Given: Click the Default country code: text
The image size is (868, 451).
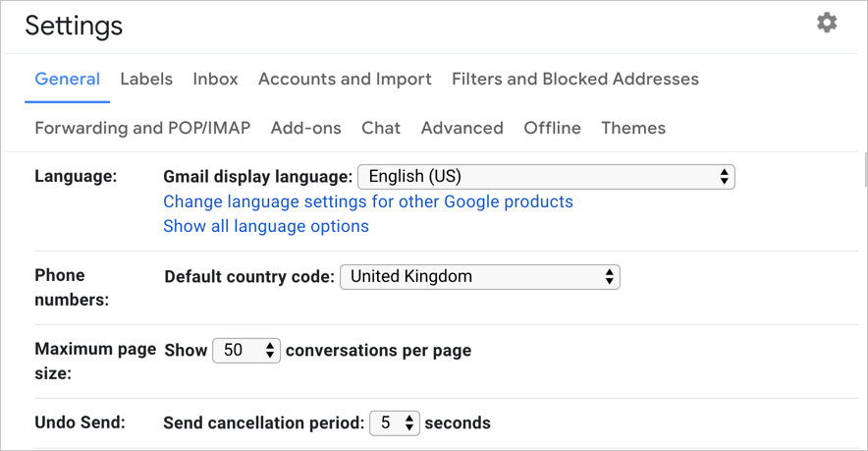Looking at the screenshot, I should (249, 277).
